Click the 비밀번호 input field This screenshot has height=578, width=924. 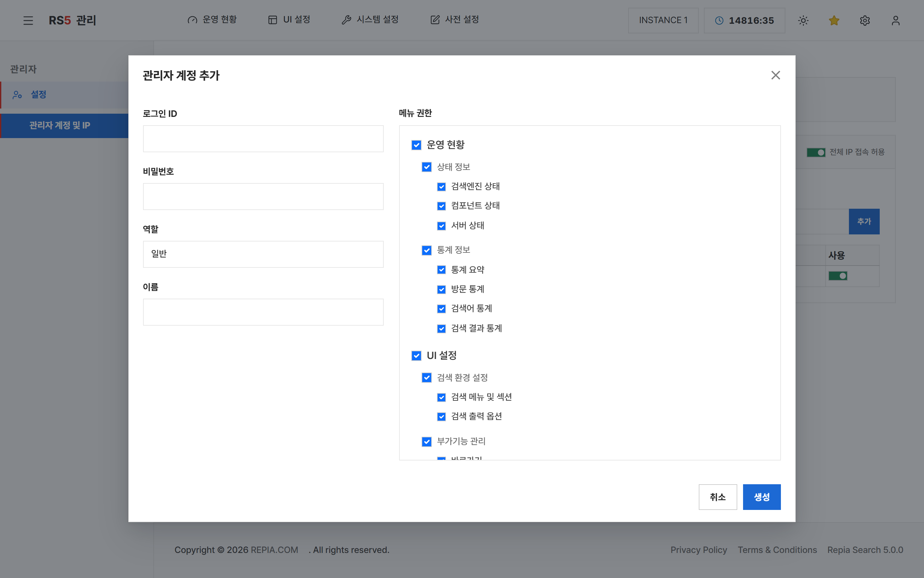click(x=263, y=197)
